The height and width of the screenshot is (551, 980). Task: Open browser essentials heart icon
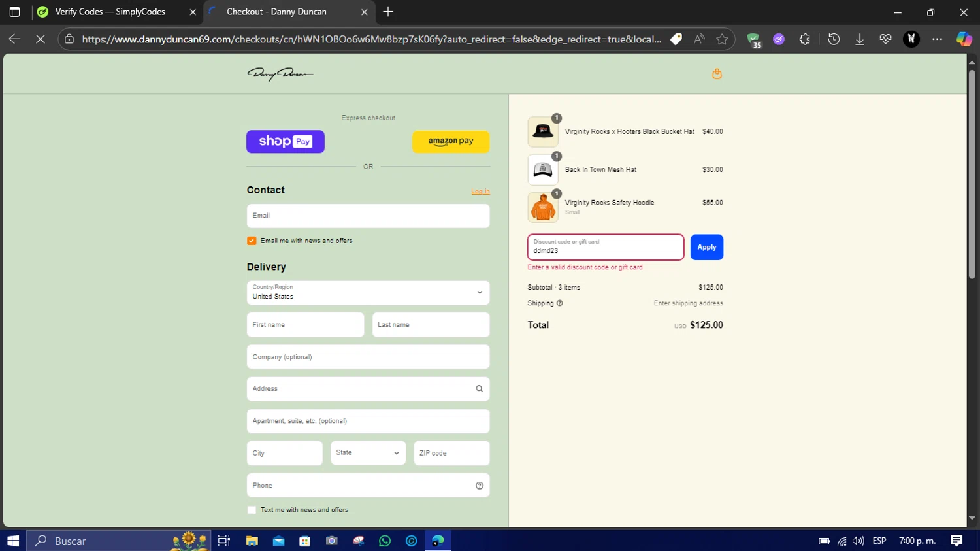(x=885, y=39)
